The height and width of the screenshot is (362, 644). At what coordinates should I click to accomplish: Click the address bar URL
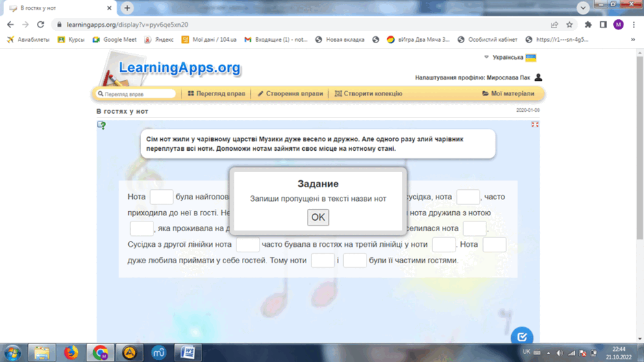(x=127, y=25)
